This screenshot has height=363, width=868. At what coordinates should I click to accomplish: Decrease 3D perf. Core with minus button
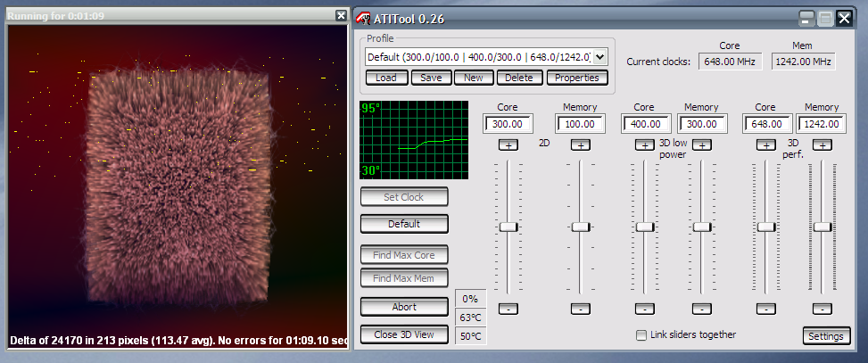click(x=765, y=309)
